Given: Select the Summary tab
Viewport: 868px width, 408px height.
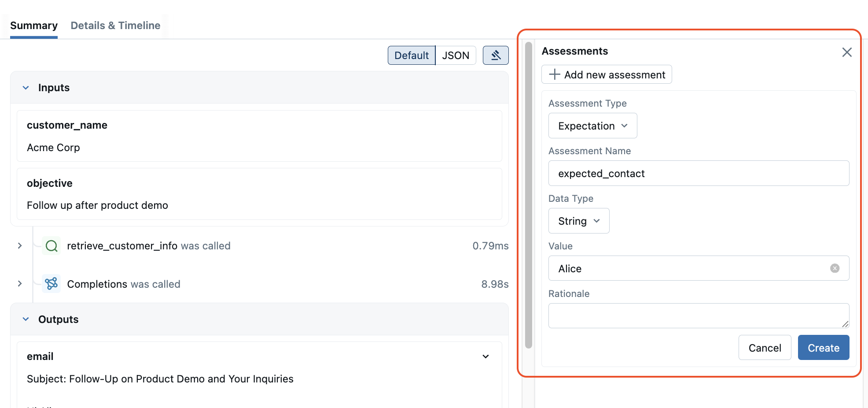Looking at the screenshot, I should 34,25.
